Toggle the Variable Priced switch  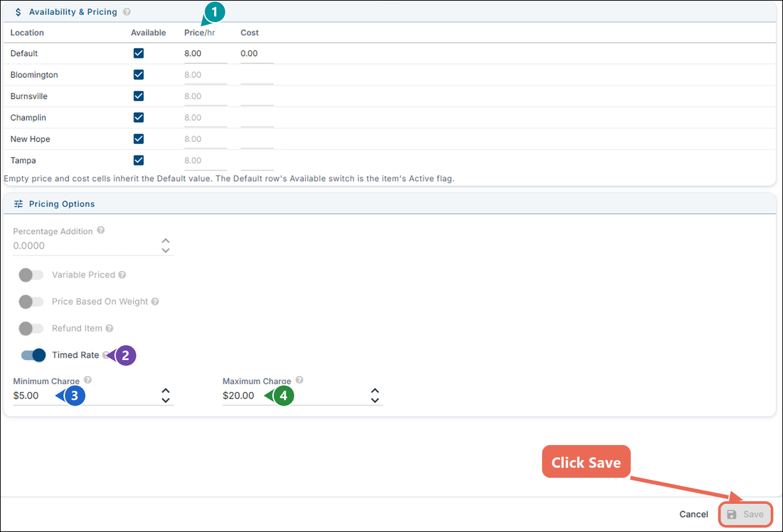pyautogui.click(x=31, y=275)
